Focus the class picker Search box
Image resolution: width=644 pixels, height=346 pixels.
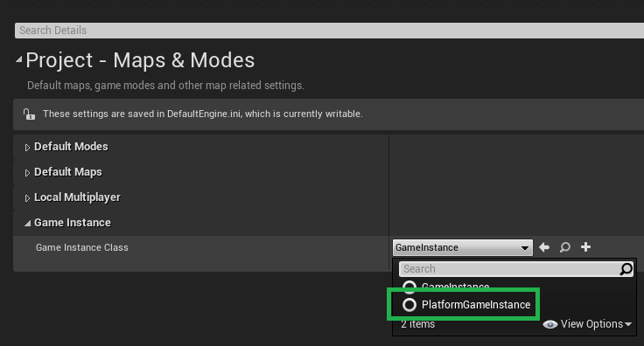pos(509,269)
